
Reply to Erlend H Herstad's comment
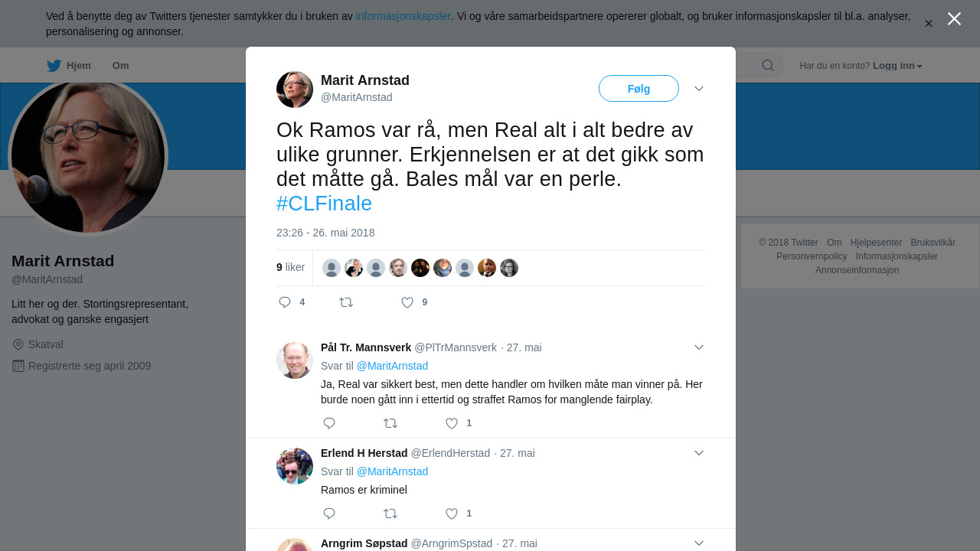pos(329,514)
